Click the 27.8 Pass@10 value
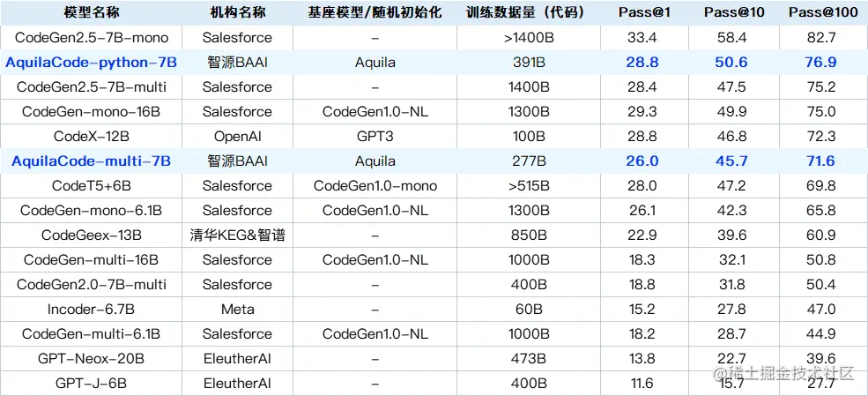The height and width of the screenshot is (396, 868). 731,310
